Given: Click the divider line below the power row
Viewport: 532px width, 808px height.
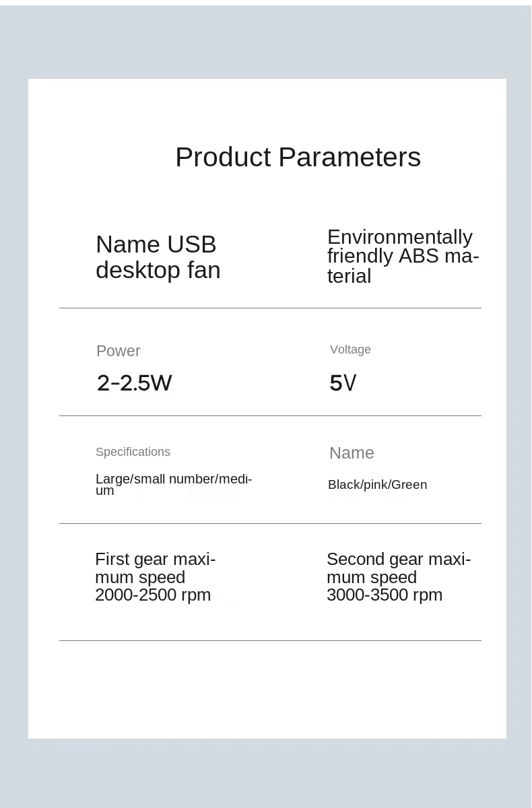Looking at the screenshot, I should point(270,415).
